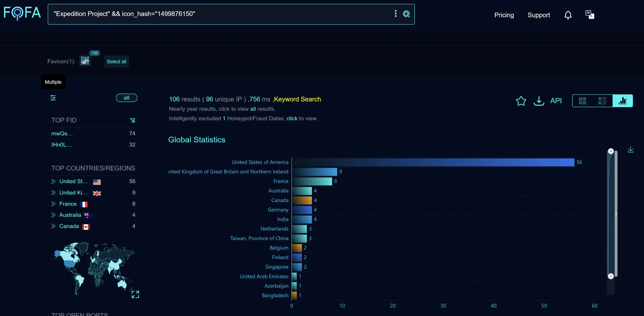644x316 pixels.
Task: Click Select all favicons button
Action: 117,61
